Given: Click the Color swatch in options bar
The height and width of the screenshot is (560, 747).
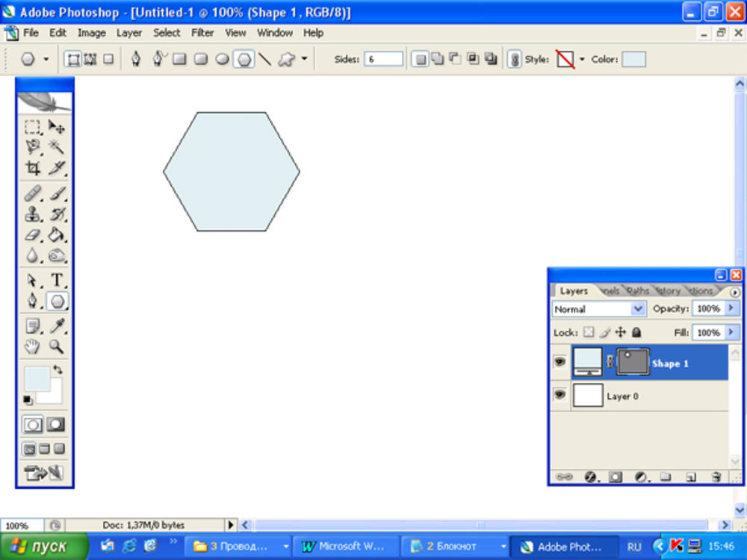Looking at the screenshot, I should [x=633, y=60].
